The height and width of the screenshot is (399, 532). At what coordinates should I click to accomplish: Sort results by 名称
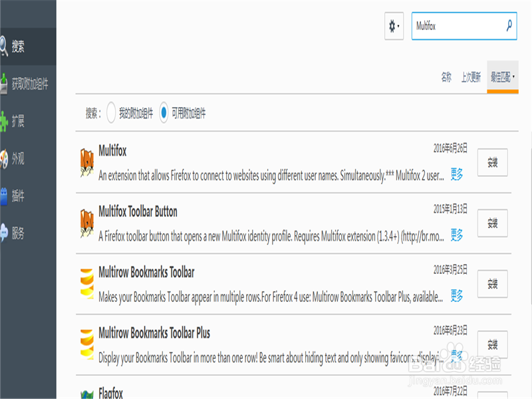pyautogui.click(x=446, y=77)
